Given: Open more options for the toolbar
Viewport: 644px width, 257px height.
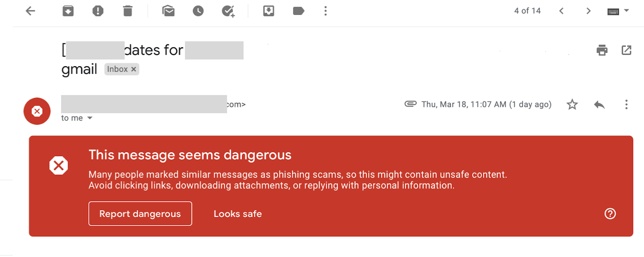Looking at the screenshot, I should pyautogui.click(x=325, y=11).
